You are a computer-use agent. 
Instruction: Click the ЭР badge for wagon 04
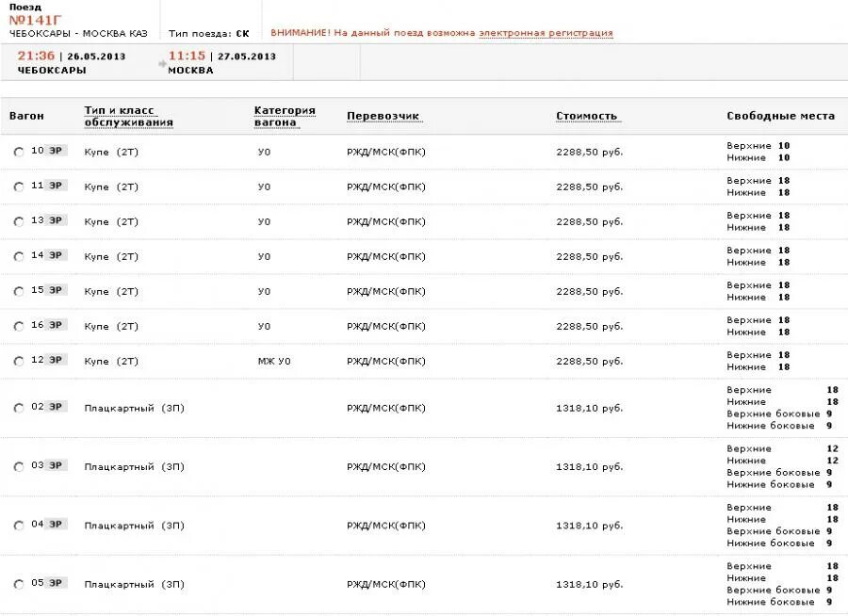[x=56, y=524]
